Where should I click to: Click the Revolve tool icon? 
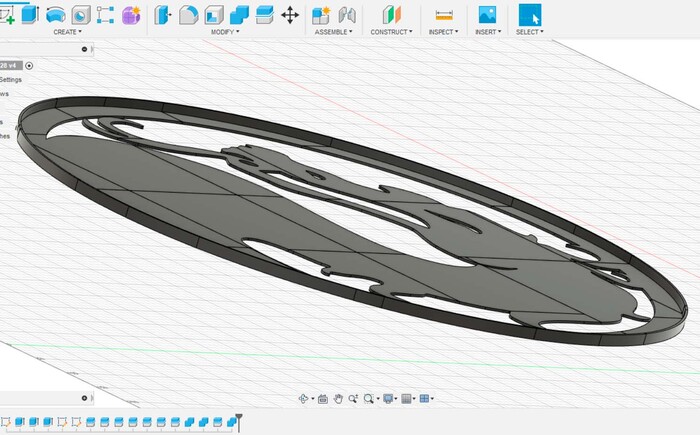(x=55, y=15)
